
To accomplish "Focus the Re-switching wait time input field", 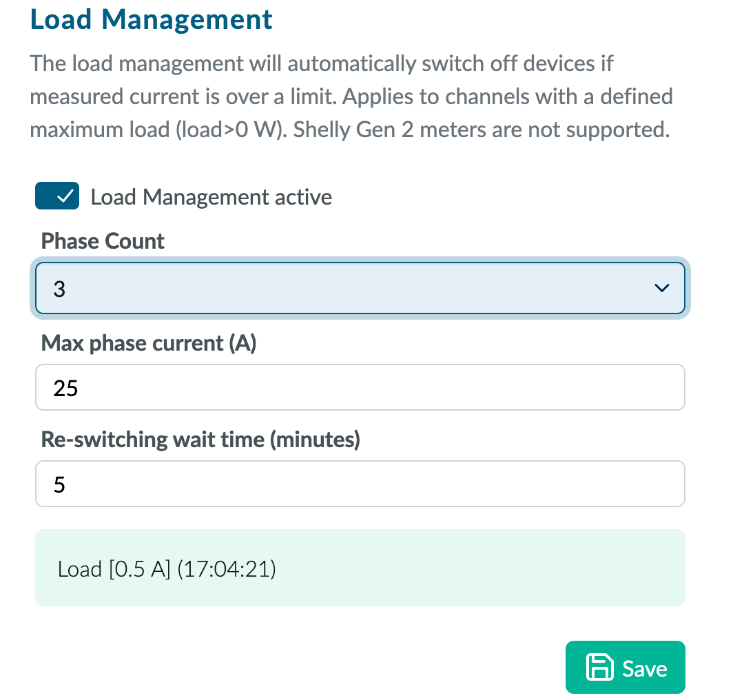I will 360,484.
